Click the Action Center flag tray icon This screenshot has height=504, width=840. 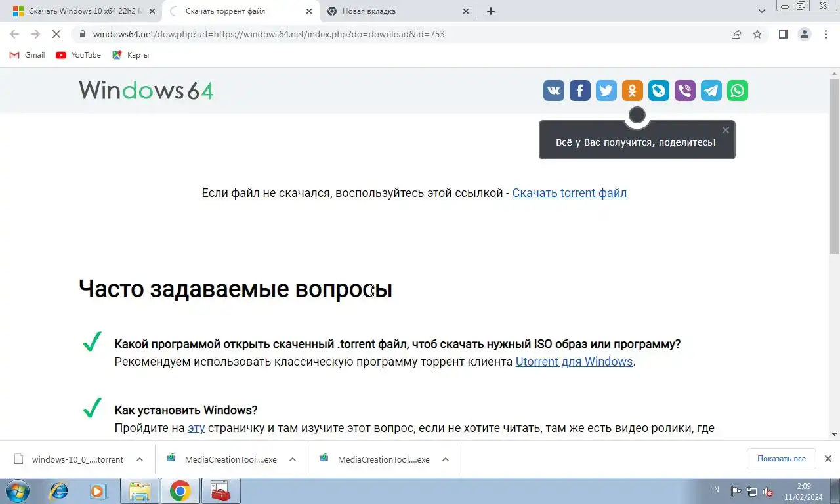pos(736,492)
